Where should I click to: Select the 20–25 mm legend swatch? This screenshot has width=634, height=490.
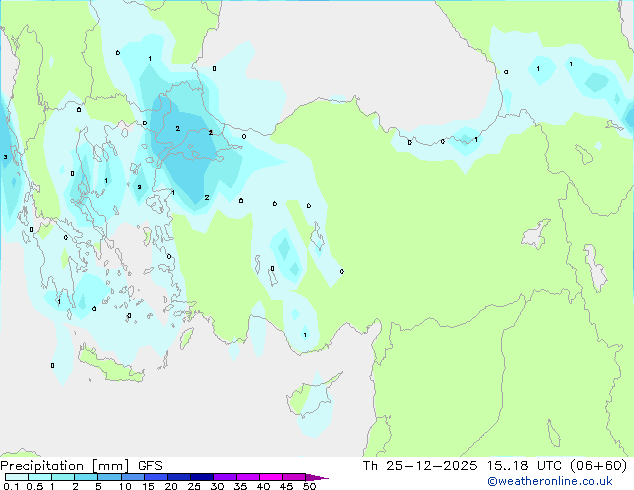(179, 477)
